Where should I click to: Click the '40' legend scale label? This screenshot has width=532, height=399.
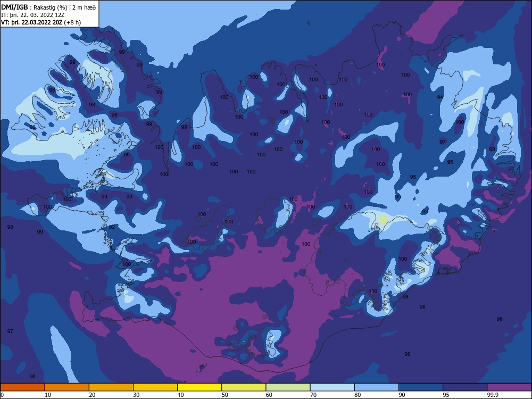181,395
